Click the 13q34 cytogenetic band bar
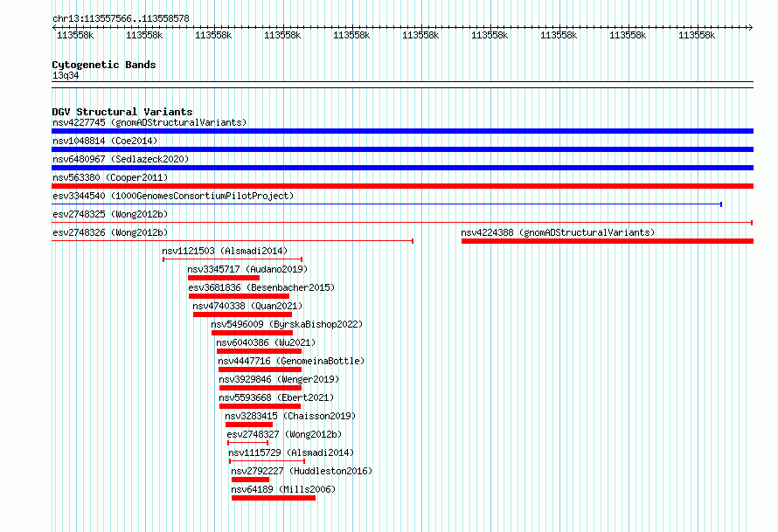778x532 pixels. click(x=402, y=85)
